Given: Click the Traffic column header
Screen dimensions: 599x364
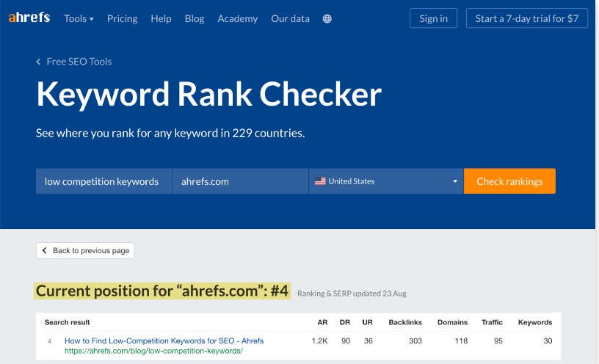Looking at the screenshot, I should [x=492, y=322].
